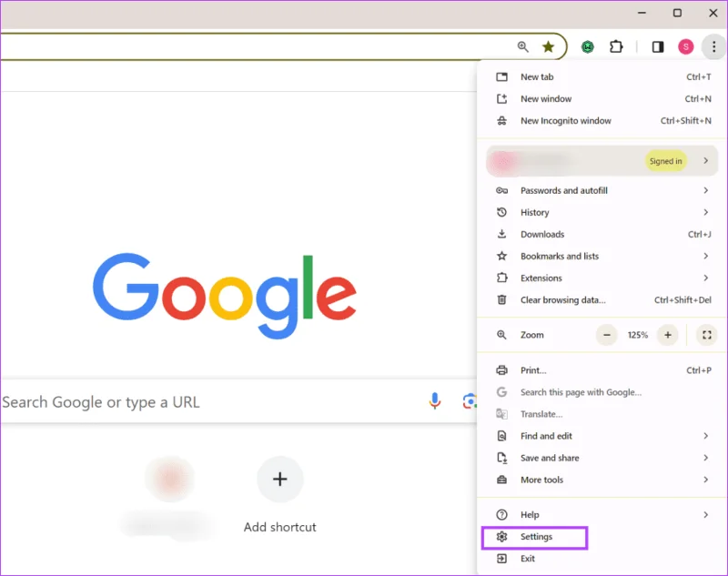This screenshot has height=576, width=728.
Task: Minimize the Chrome window
Action: [x=642, y=13]
